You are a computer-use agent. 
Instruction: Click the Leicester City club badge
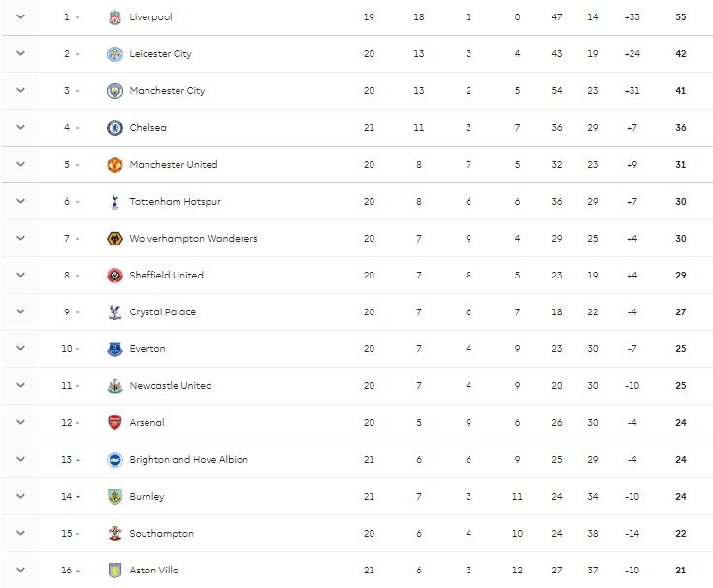[114, 54]
